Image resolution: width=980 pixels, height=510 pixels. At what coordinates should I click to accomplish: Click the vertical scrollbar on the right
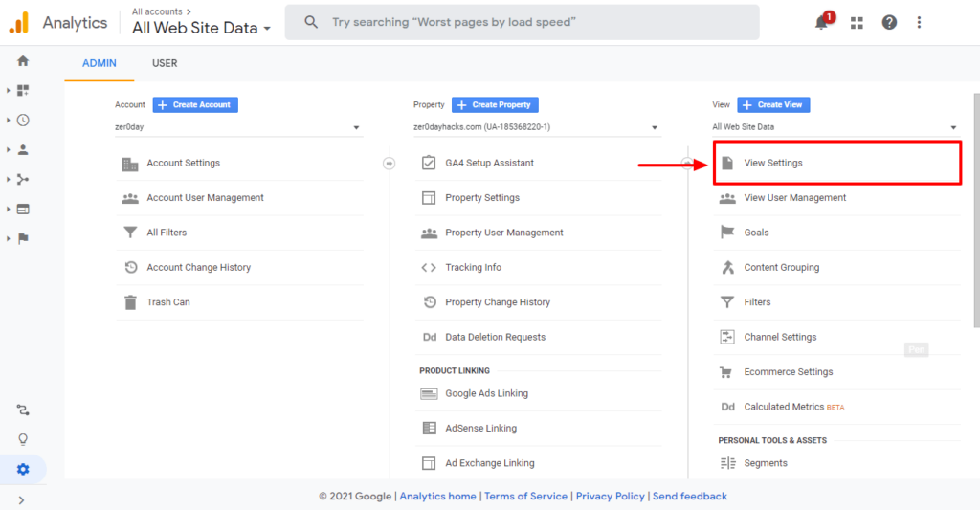point(975,211)
